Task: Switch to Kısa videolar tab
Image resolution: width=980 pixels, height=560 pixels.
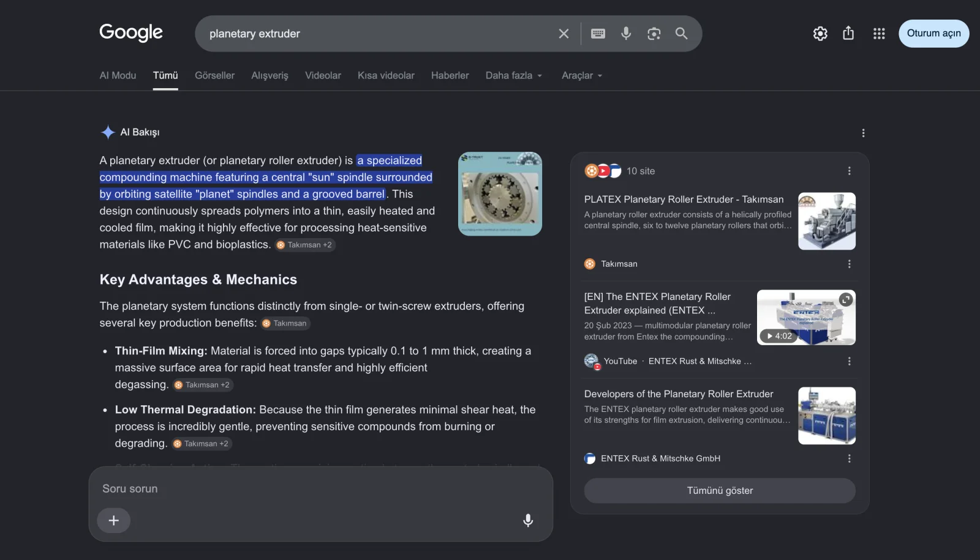Action: pyautogui.click(x=386, y=75)
